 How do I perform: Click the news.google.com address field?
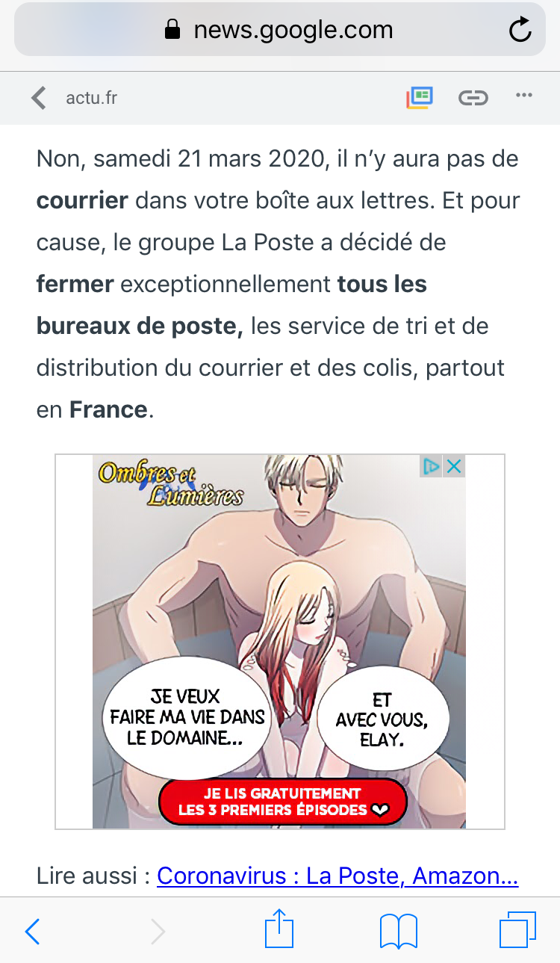279,30
